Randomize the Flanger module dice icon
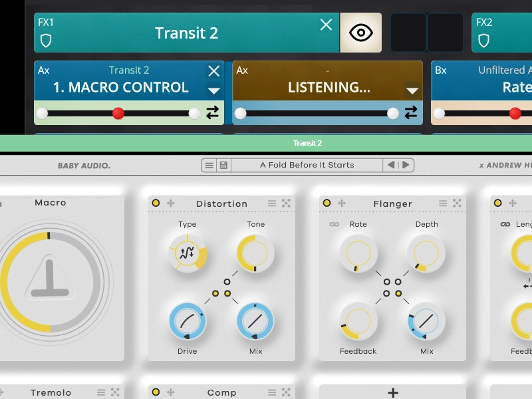 [457, 203]
